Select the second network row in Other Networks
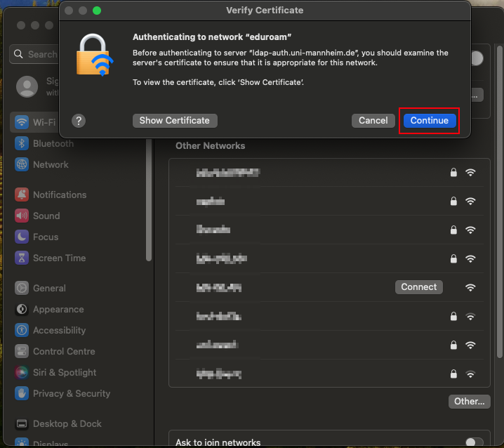 coord(329,202)
